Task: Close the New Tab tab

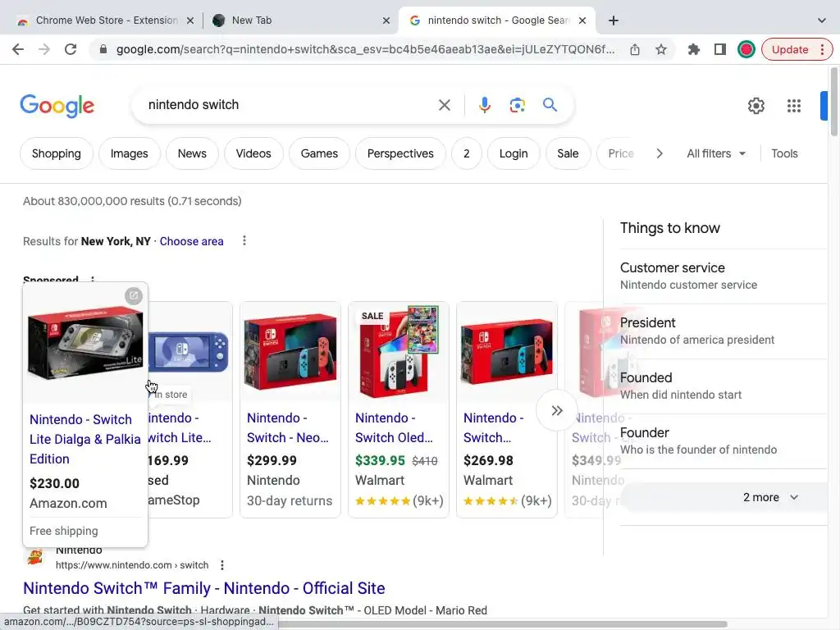Action: 386,21
